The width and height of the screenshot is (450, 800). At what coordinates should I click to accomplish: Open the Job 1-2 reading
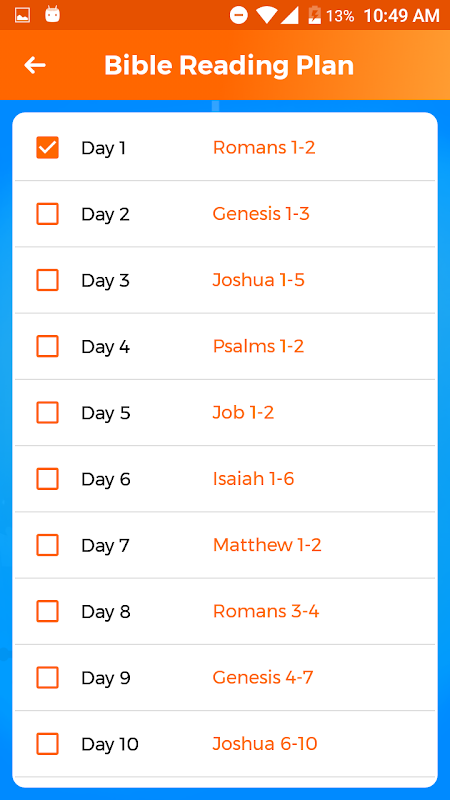click(x=243, y=413)
